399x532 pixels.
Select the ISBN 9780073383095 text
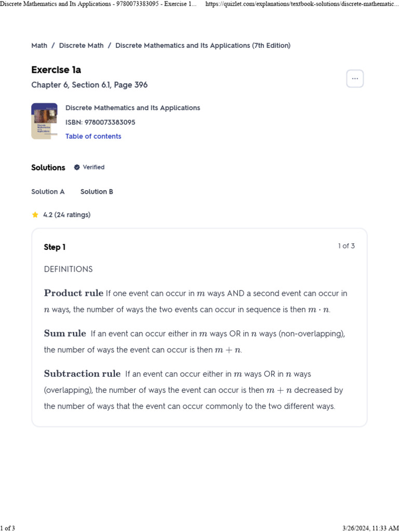click(x=100, y=122)
